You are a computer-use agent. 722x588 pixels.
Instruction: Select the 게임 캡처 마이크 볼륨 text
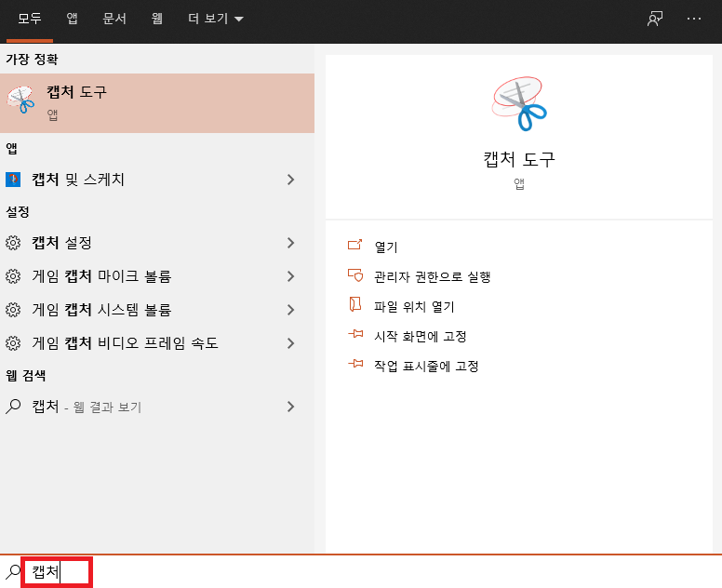(101, 276)
